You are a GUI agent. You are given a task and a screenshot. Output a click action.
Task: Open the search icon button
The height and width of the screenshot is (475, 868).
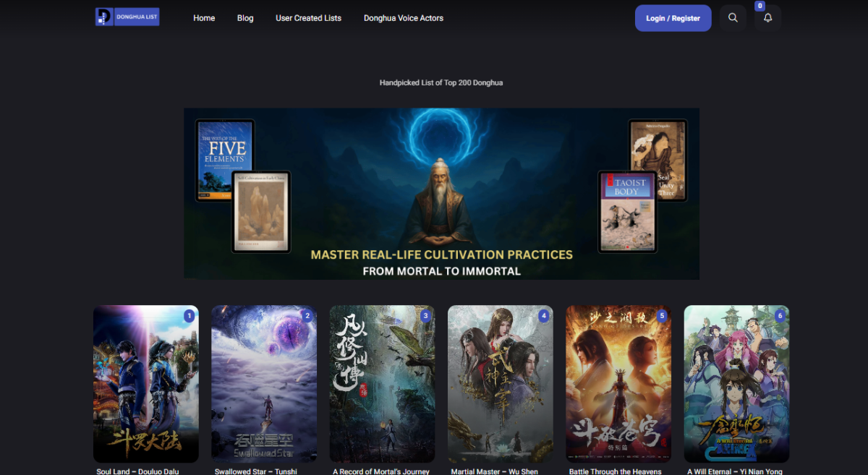click(x=733, y=18)
